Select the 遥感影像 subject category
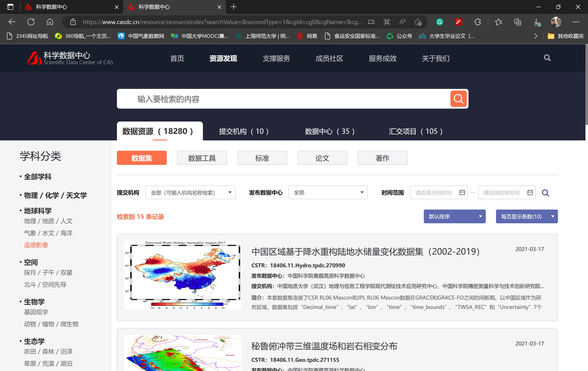The image size is (588, 371). [36, 245]
